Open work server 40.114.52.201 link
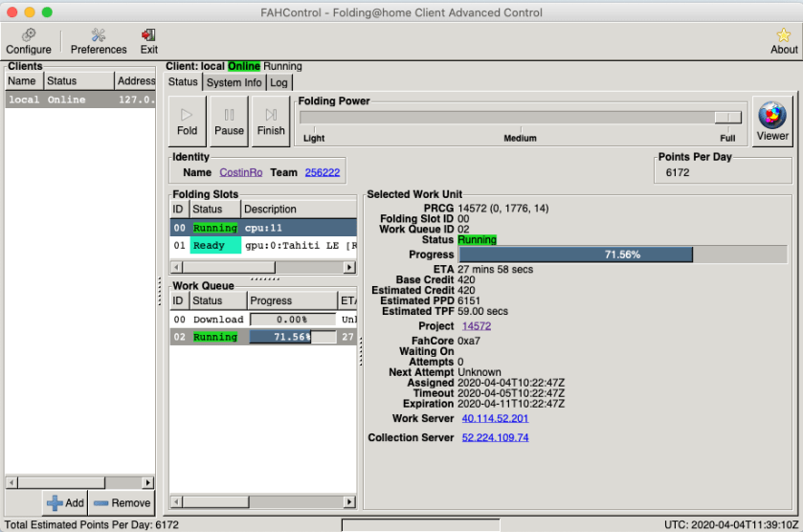Screen dimensions: 803x532 [495, 419]
